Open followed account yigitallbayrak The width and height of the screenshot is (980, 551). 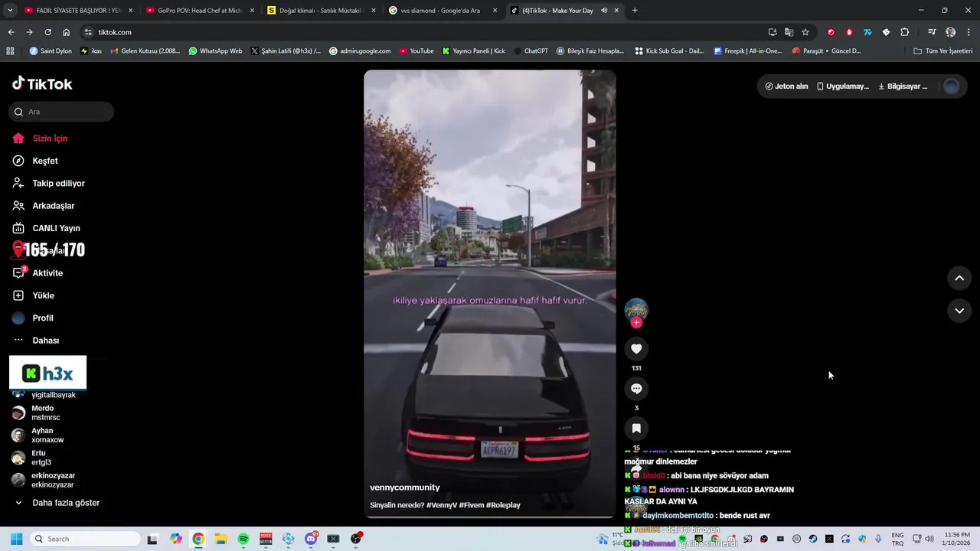point(44,395)
